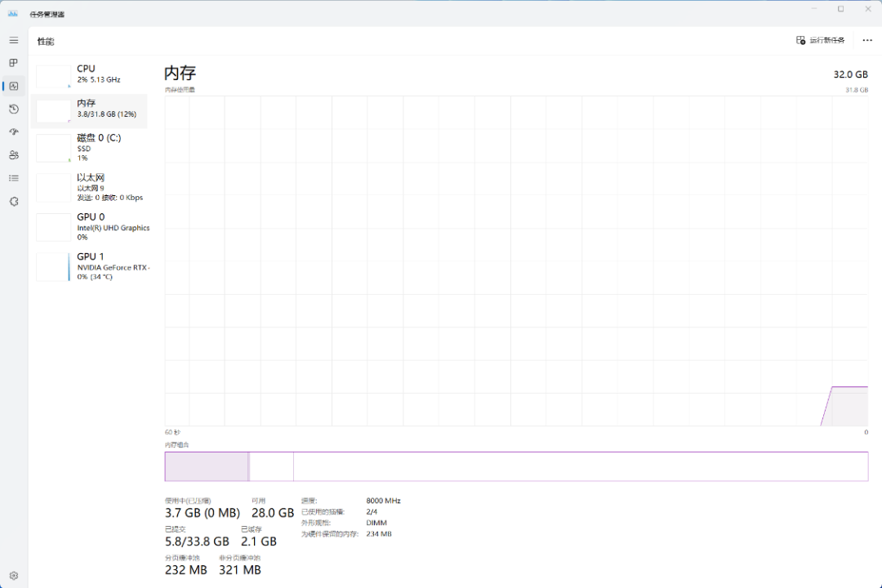The width and height of the screenshot is (882, 588).
Task: Open the App history page icon
Action: [x=14, y=109]
